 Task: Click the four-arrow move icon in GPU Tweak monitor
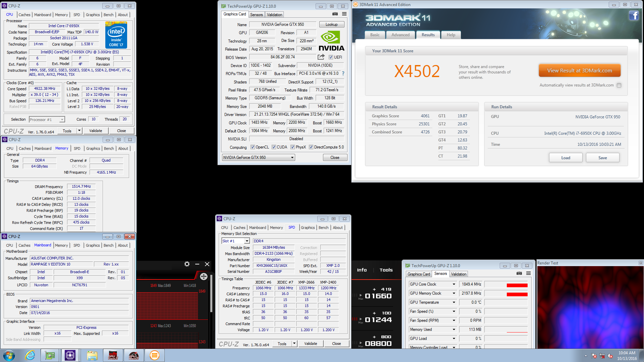click(204, 277)
